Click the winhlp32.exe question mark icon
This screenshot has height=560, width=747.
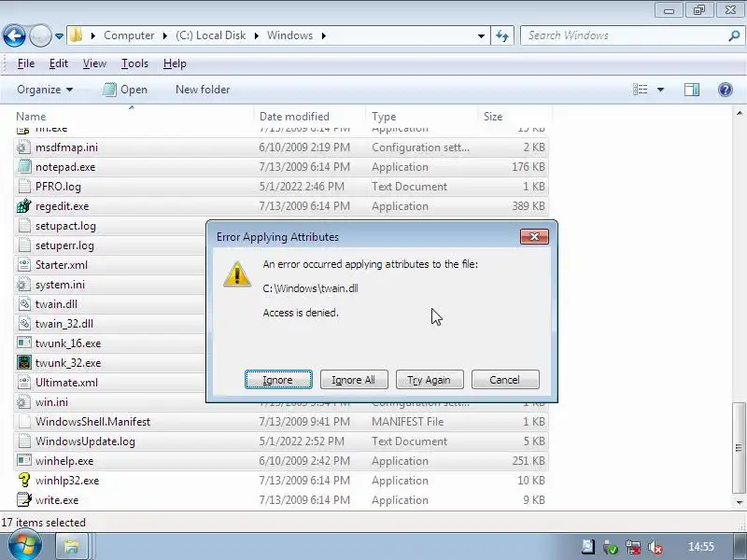coord(23,481)
